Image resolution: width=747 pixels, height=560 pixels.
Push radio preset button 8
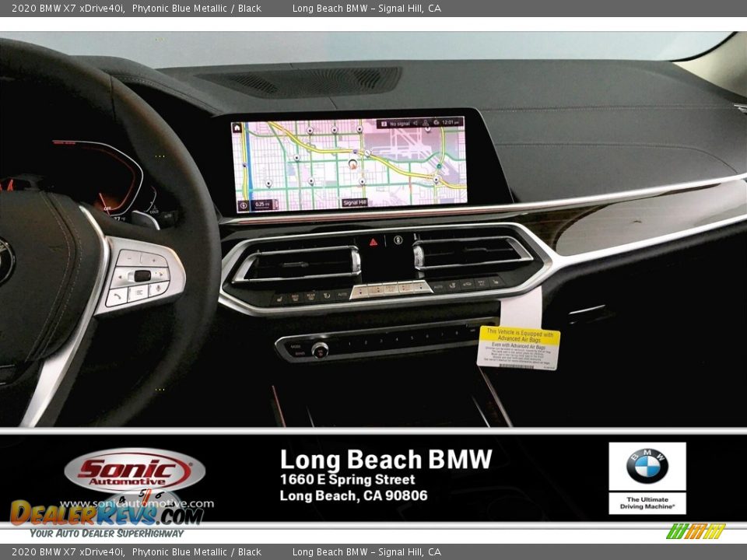[x=457, y=333]
